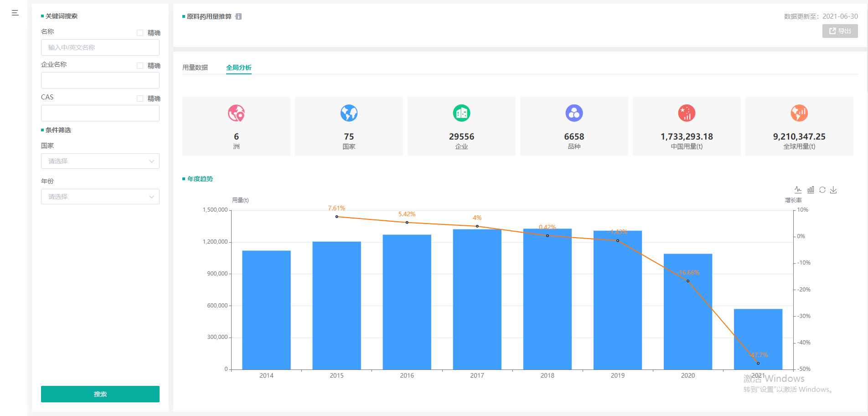Click the green enterprise building icon
This screenshot has height=416, width=868.
coord(461,113)
